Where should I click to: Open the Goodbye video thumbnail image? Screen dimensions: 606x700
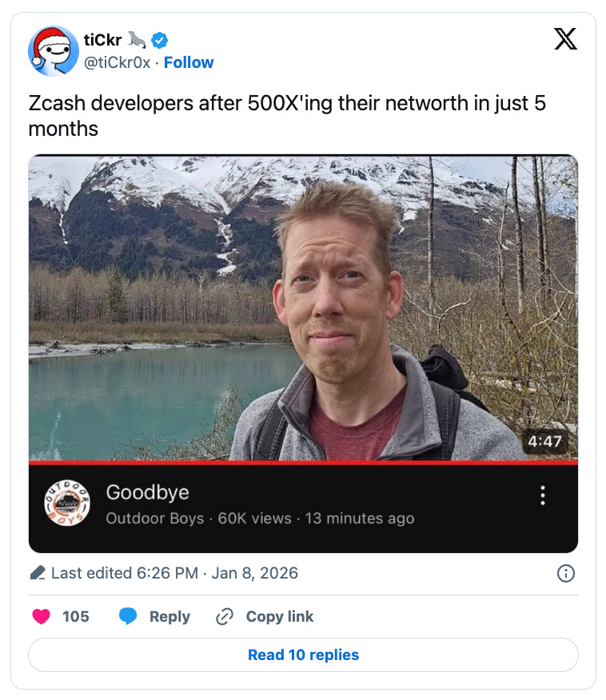point(303,308)
